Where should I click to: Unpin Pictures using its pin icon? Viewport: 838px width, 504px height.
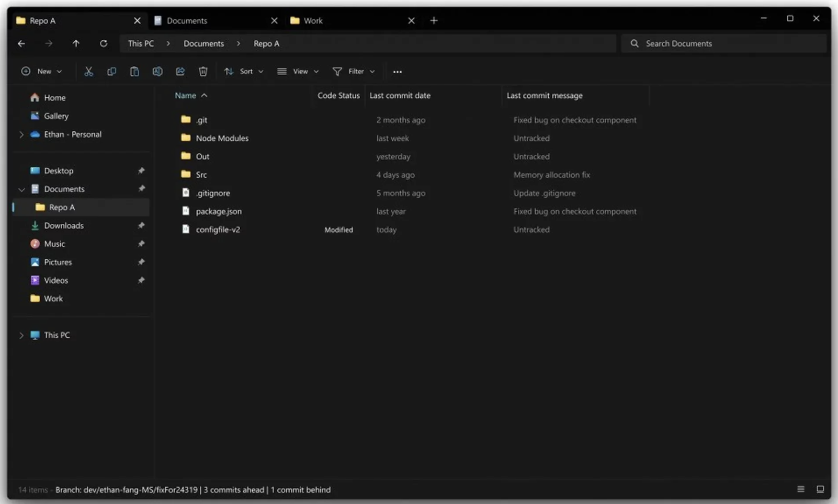(x=141, y=262)
